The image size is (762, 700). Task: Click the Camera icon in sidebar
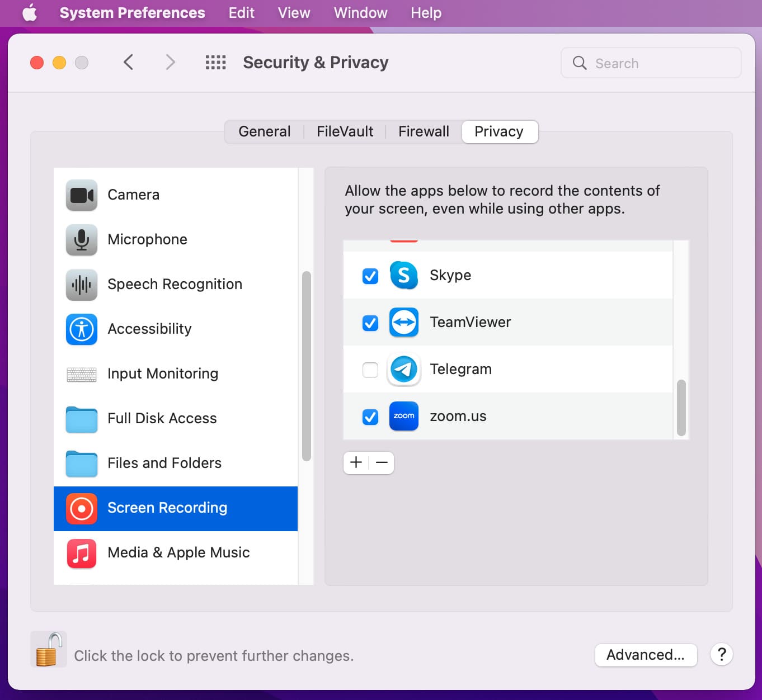pos(82,195)
